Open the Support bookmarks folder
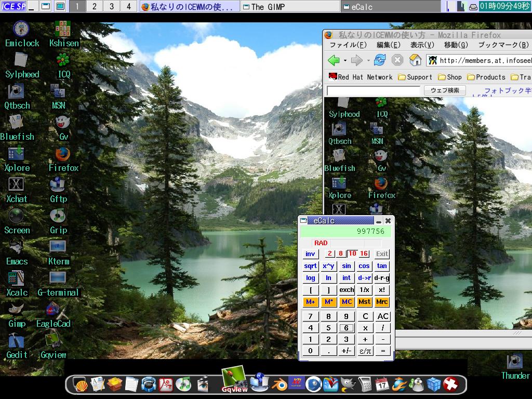This screenshot has height=399, width=532. (416, 77)
